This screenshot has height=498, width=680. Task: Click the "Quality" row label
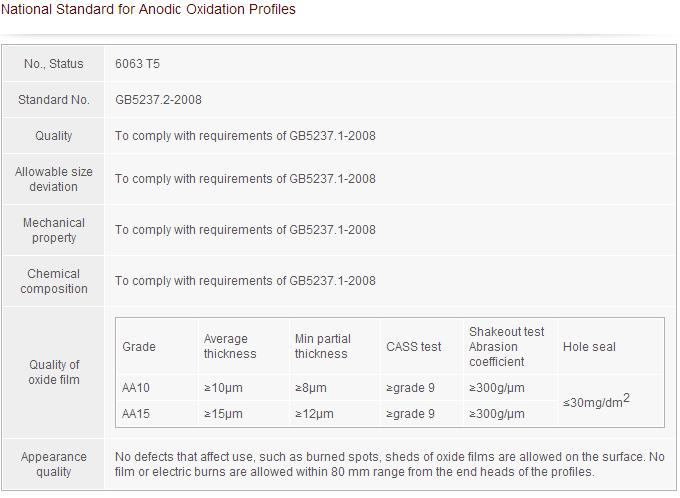(x=53, y=136)
